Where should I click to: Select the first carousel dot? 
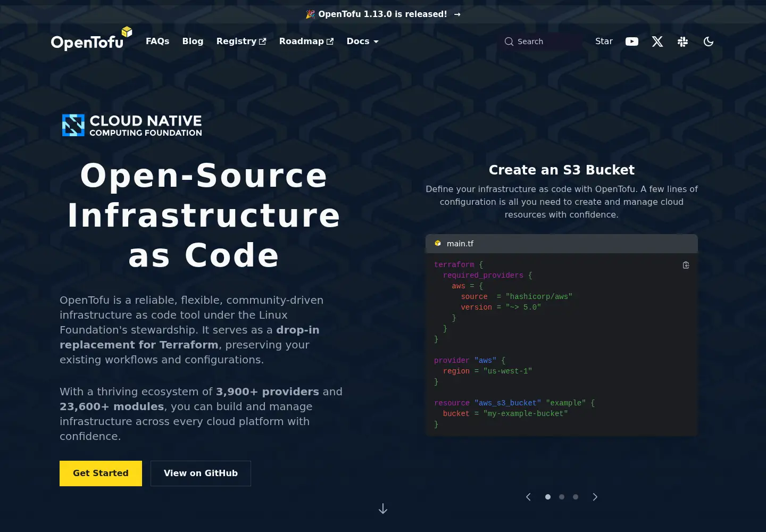pos(548,497)
